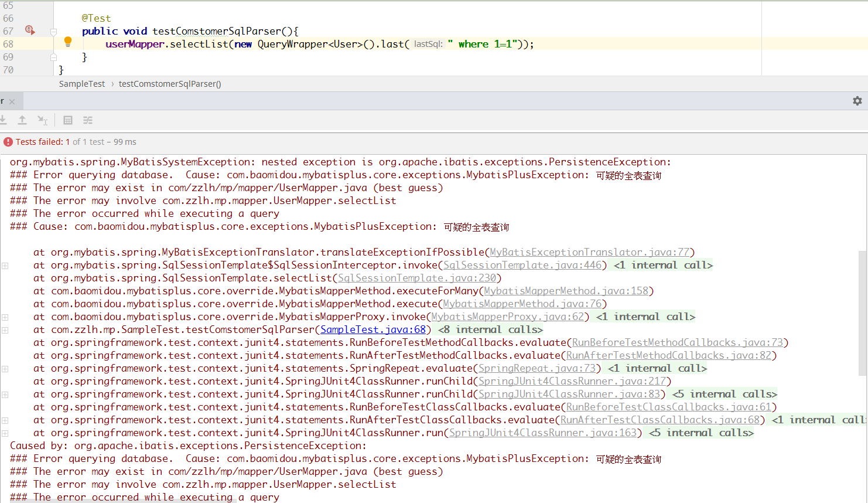Expand the plus fold beside the SqlSessionInterceptor.invoke line
This screenshot has height=503, width=868.
[5, 266]
